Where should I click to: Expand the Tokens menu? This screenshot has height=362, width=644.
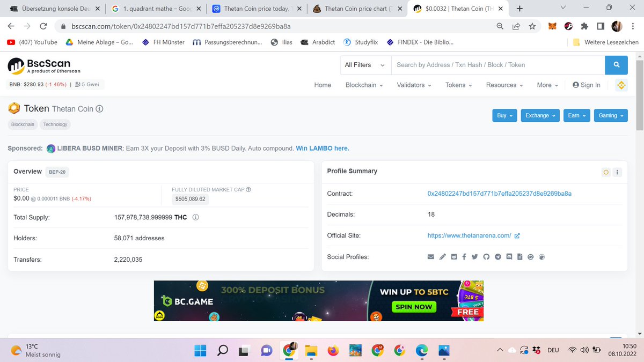pos(459,85)
